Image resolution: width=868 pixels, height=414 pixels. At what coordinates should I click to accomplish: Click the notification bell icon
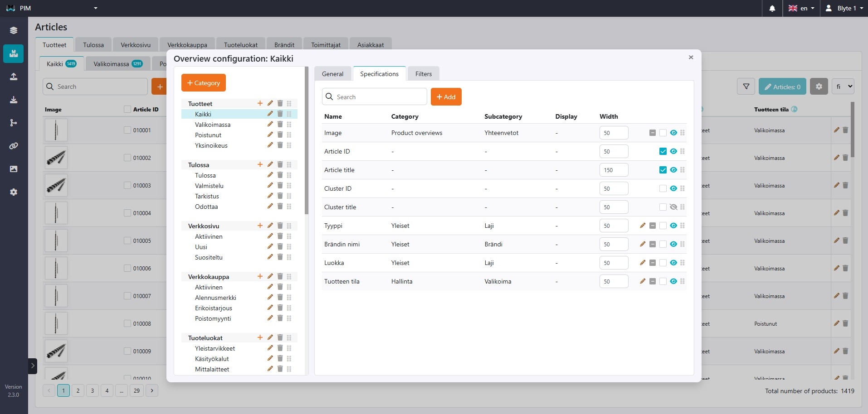772,8
